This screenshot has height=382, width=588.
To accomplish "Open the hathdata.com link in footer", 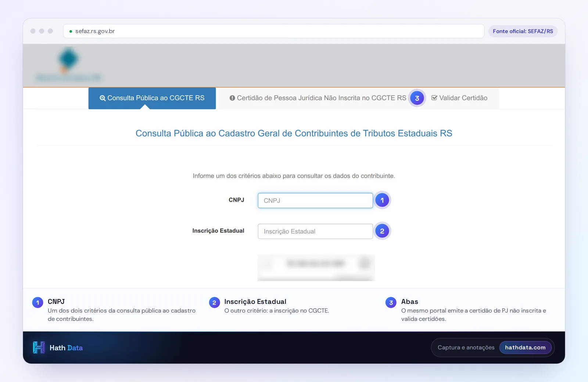I will 525,347.
